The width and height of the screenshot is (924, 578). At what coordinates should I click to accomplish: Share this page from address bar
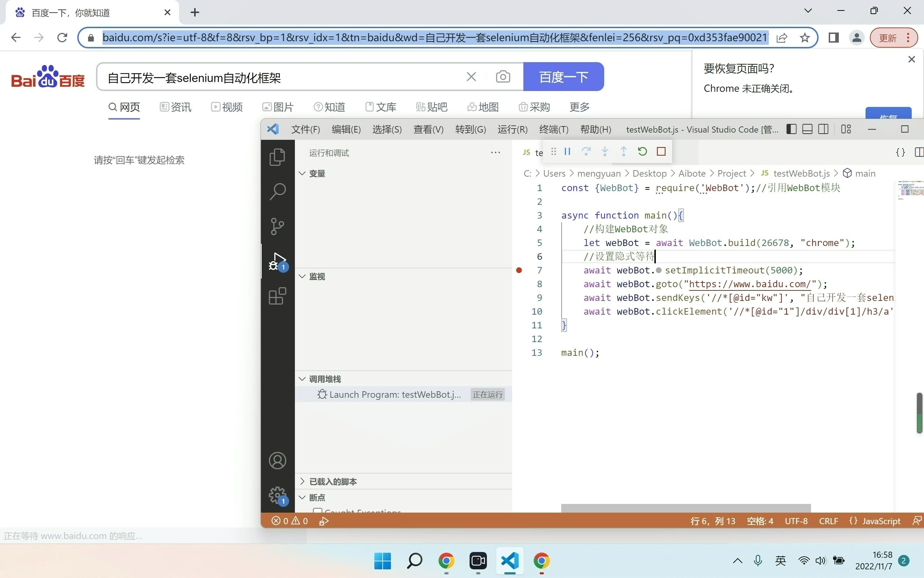[x=781, y=38]
